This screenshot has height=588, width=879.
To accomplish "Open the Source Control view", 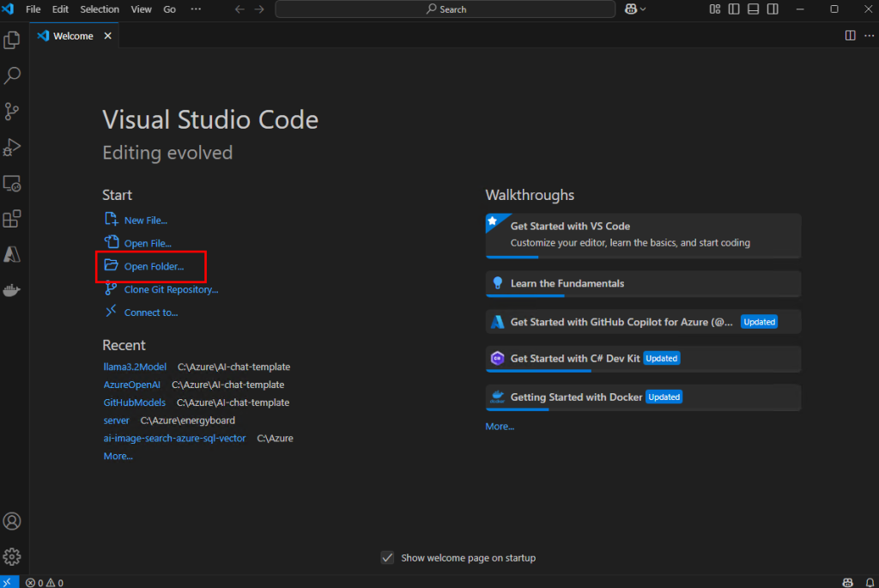I will click(x=12, y=111).
